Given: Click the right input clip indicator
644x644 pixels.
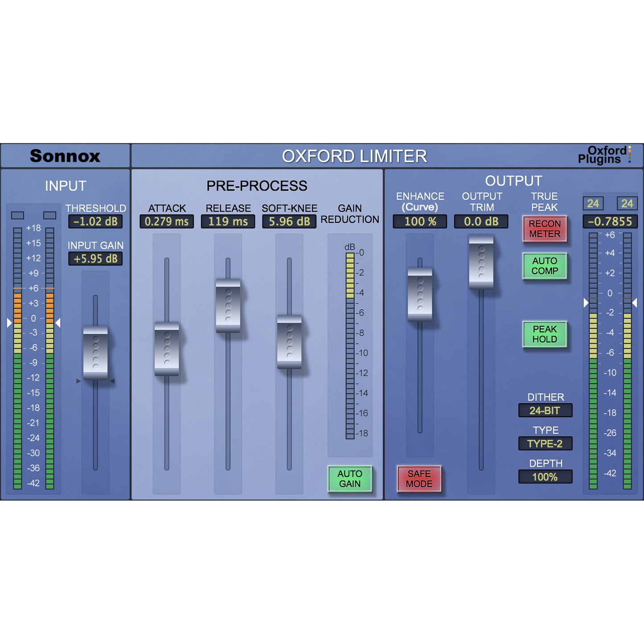Looking at the screenshot, I should (49, 215).
